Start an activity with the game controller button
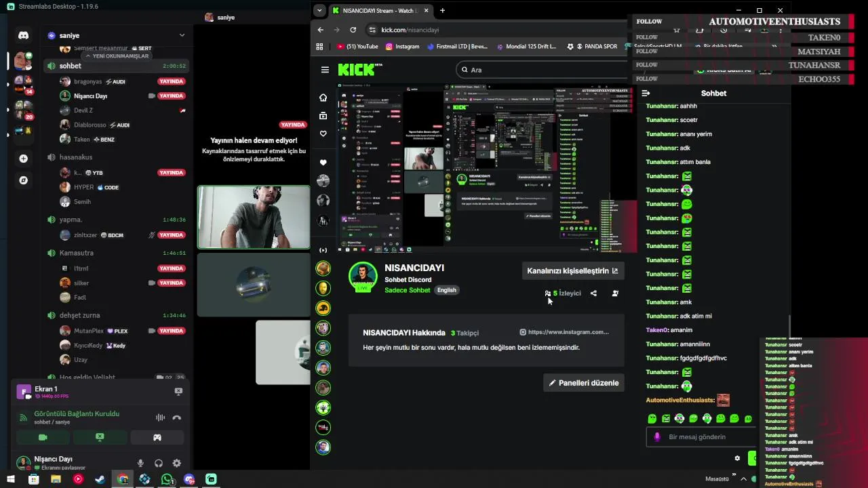Image resolution: width=868 pixels, height=488 pixels. pos(157,437)
